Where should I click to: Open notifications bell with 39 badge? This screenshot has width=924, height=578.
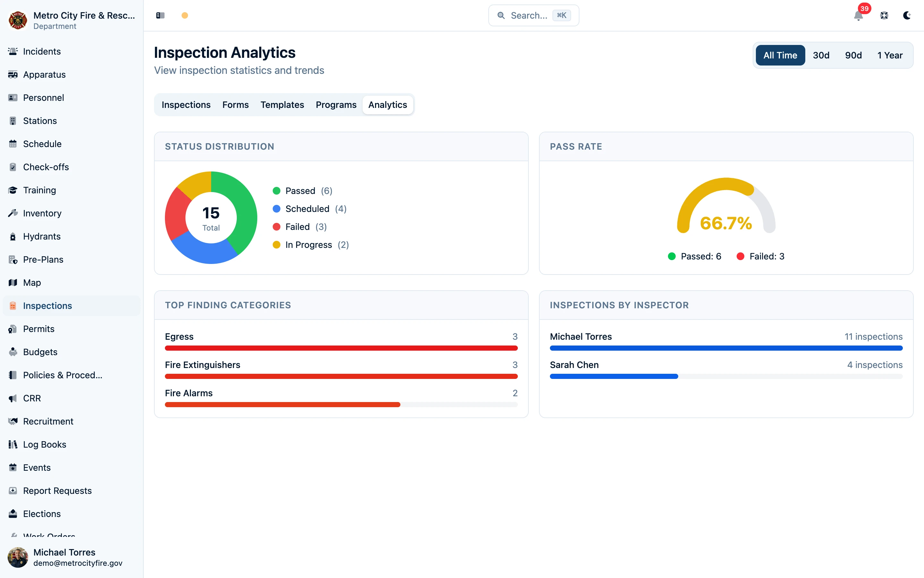[x=858, y=15]
